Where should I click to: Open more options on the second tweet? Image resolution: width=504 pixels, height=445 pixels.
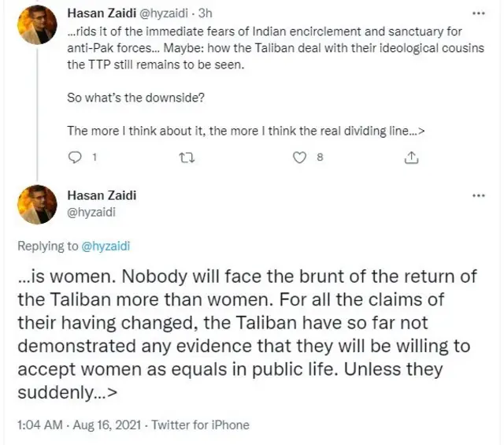click(x=477, y=195)
